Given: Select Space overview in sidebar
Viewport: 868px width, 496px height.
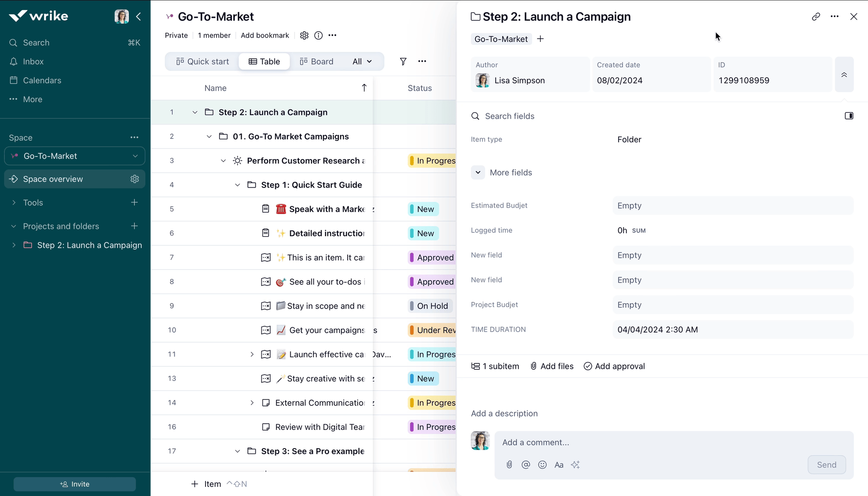Looking at the screenshot, I should [75, 179].
